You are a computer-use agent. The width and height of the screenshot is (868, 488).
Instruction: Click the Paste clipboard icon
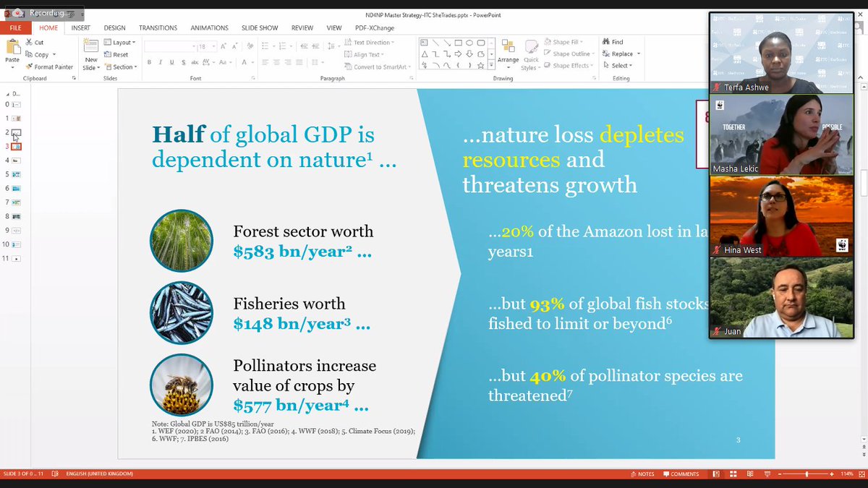[x=13, y=48]
